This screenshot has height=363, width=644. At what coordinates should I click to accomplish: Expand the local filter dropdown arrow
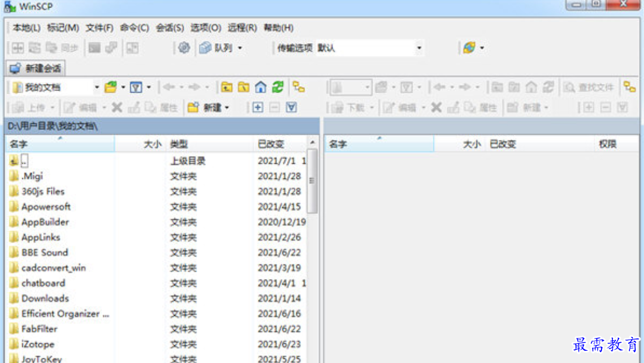149,87
